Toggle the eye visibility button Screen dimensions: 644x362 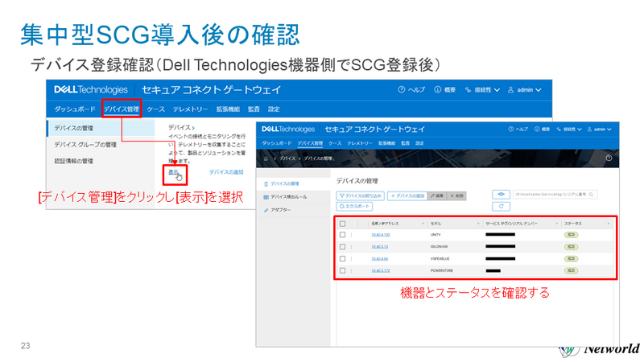point(501,194)
